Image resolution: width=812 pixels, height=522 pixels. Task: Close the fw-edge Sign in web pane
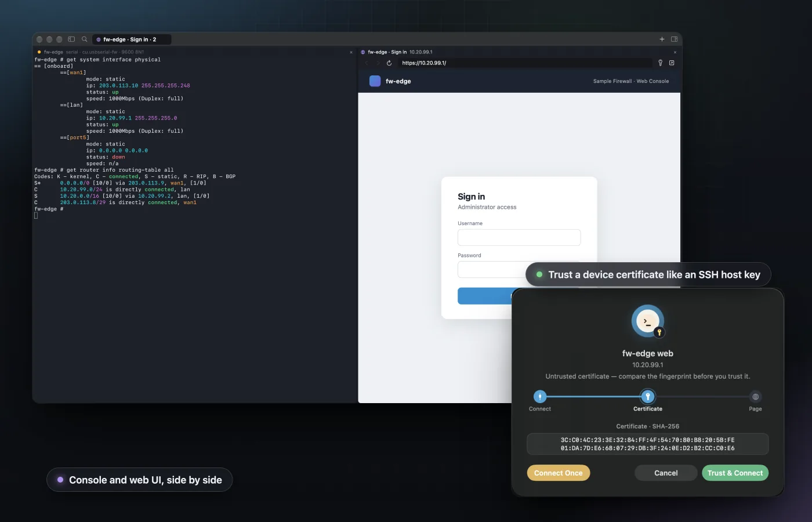675,52
